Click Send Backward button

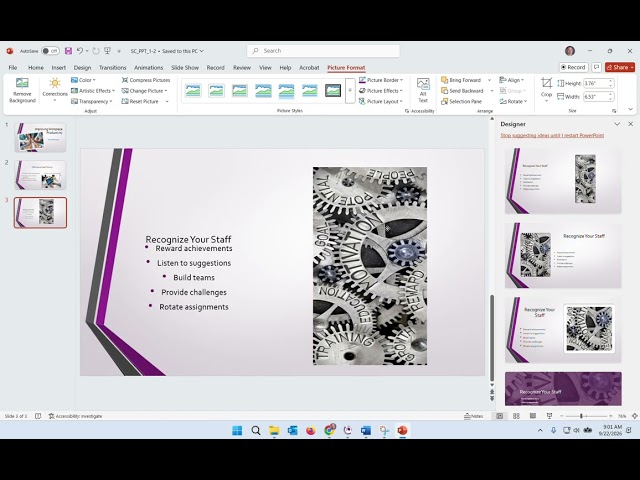pos(462,91)
